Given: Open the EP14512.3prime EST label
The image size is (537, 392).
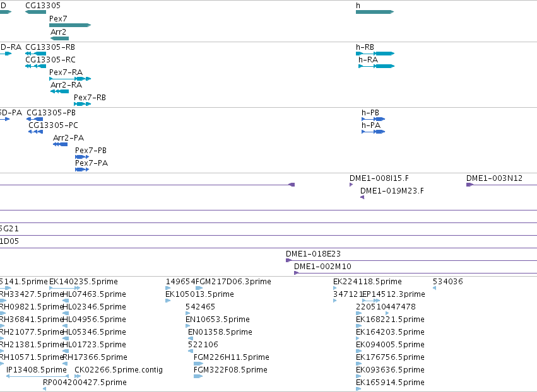Looking at the screenshot, I should (394, 294).
